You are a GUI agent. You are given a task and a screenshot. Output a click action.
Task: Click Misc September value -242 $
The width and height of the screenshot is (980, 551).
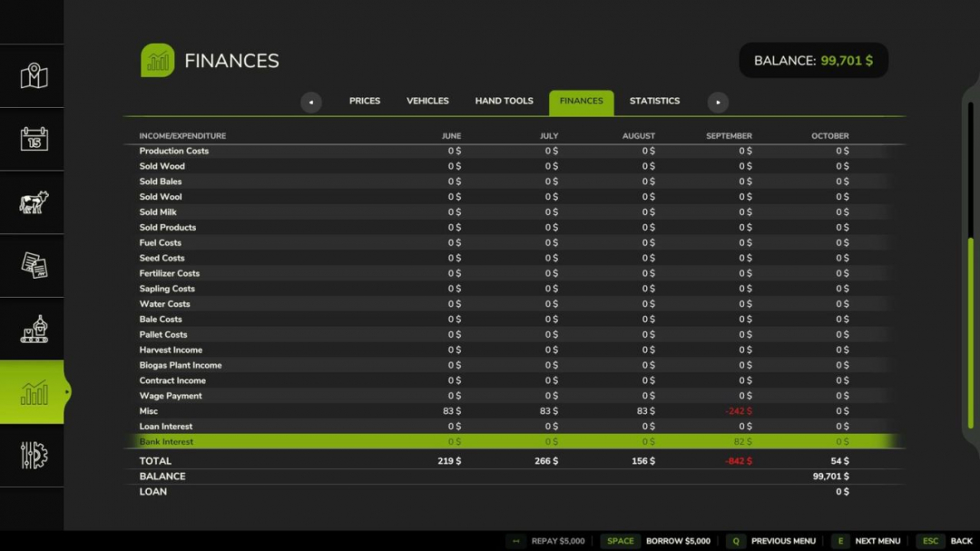(739, 411)
